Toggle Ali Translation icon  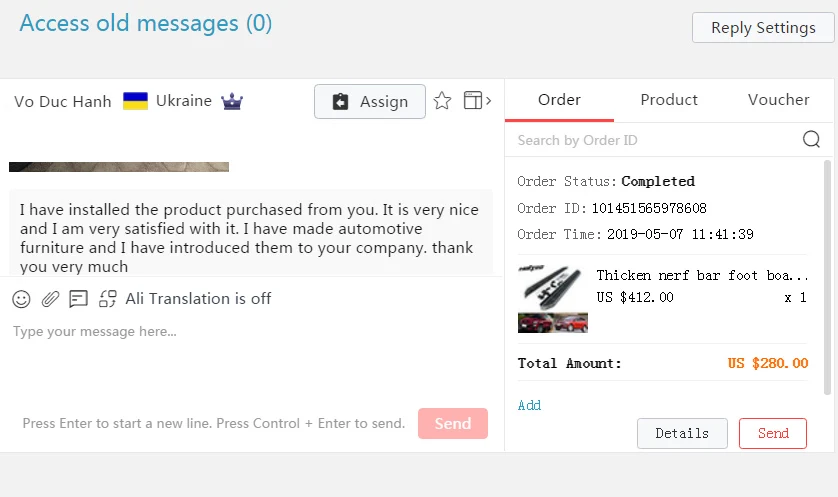tap(107, 299)
